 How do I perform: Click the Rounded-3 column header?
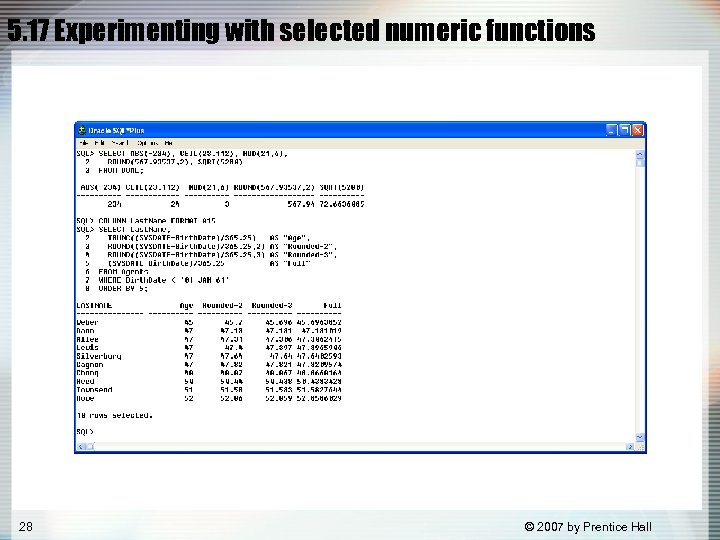pos(272,305)
